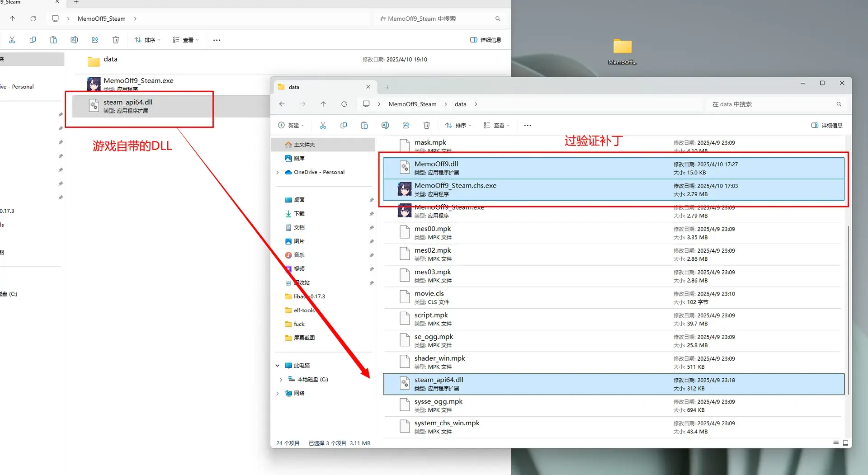Select MemoOff9_Steam breadcrumb in data window address bar

click(x=412, y=104)
